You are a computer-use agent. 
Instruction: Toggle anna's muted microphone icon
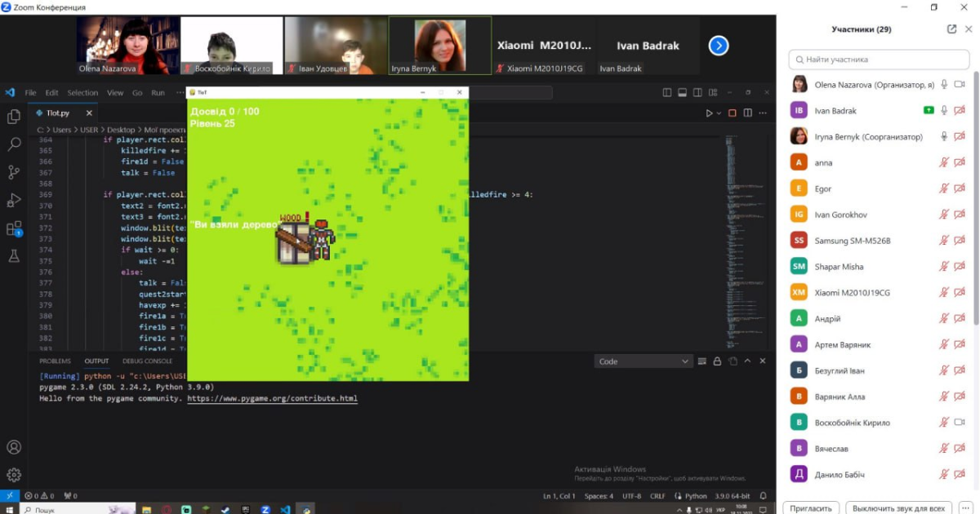(x=944, y=162)
